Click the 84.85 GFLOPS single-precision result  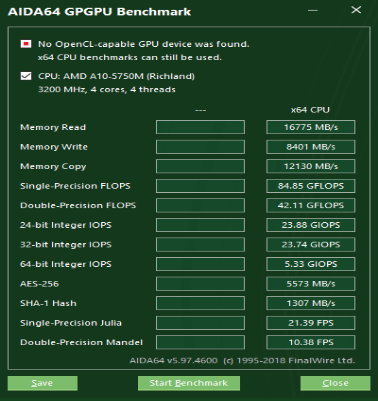(x=311, y=186)
